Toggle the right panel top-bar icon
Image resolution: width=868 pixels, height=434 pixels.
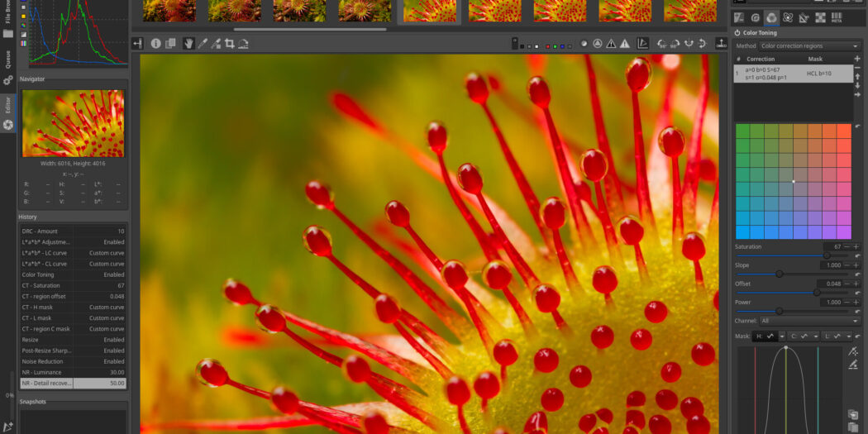[x=722, y=43]
